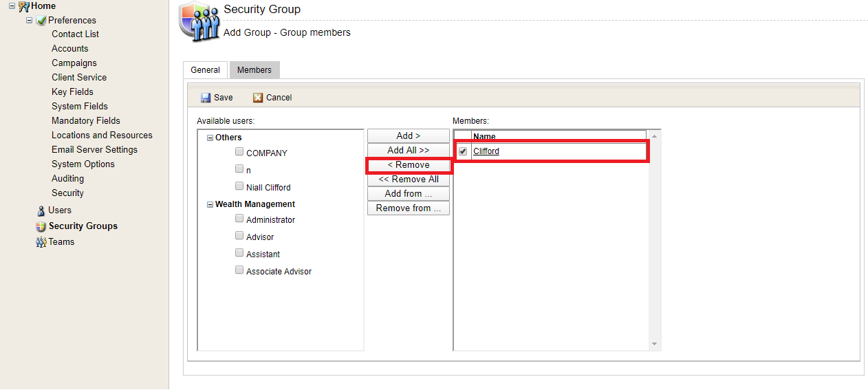The height and width of the screenshot is (390, 868).
Task: Click the Home tree icon
Action: click(x=24, y=6)
